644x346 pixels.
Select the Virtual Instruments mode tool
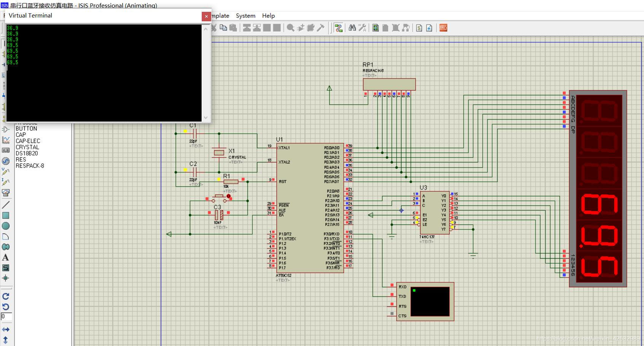tap(6, 192)
